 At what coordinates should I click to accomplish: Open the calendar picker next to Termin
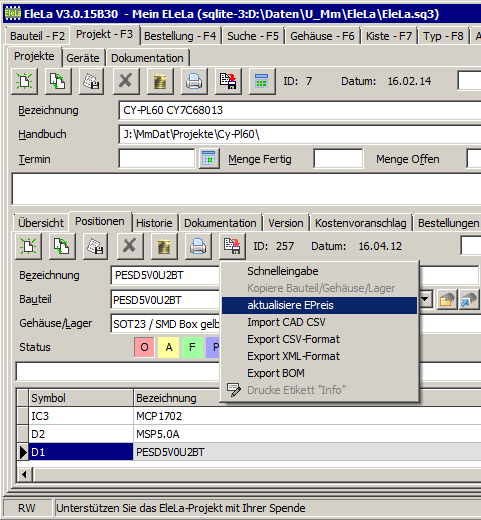click(209, 159)
